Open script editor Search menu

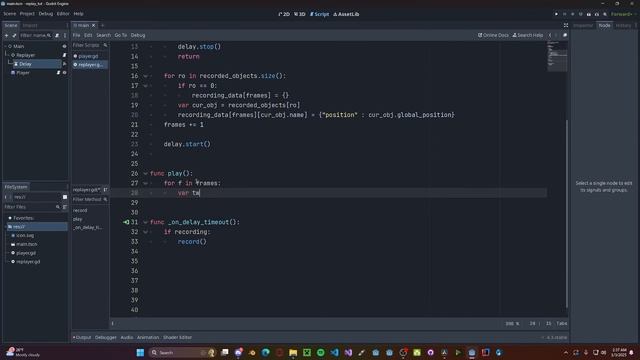click(x=103, y=36)
